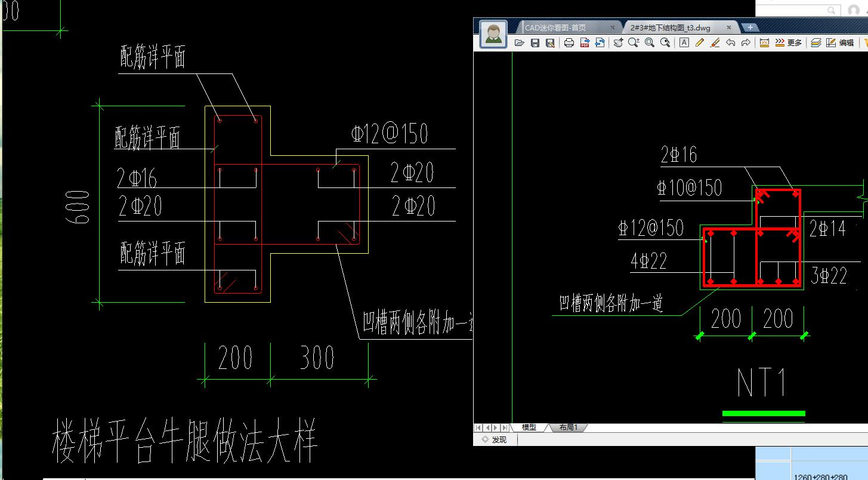868x480 pixels.
Task: Go to next layout tab arrow
Action: [x=496, y=427]
